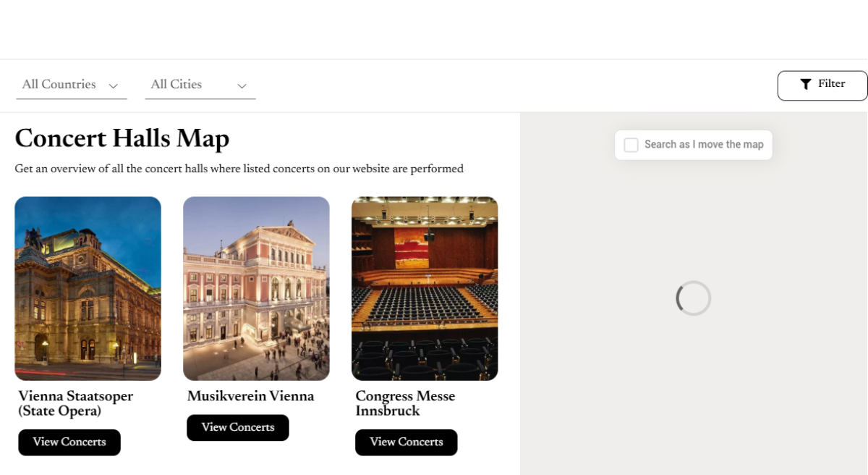Click the funnel icon in the Filter button
Image resolution: width=868 pixels, height=475 pixels.
805,85
